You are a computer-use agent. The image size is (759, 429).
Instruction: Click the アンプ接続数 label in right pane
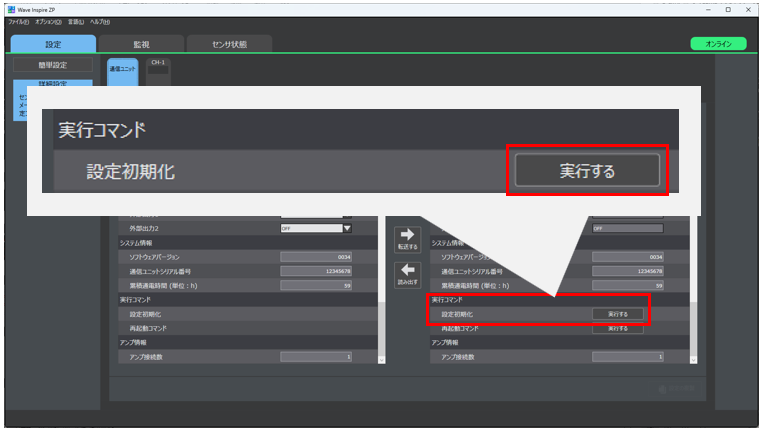[x=457, y=357]
